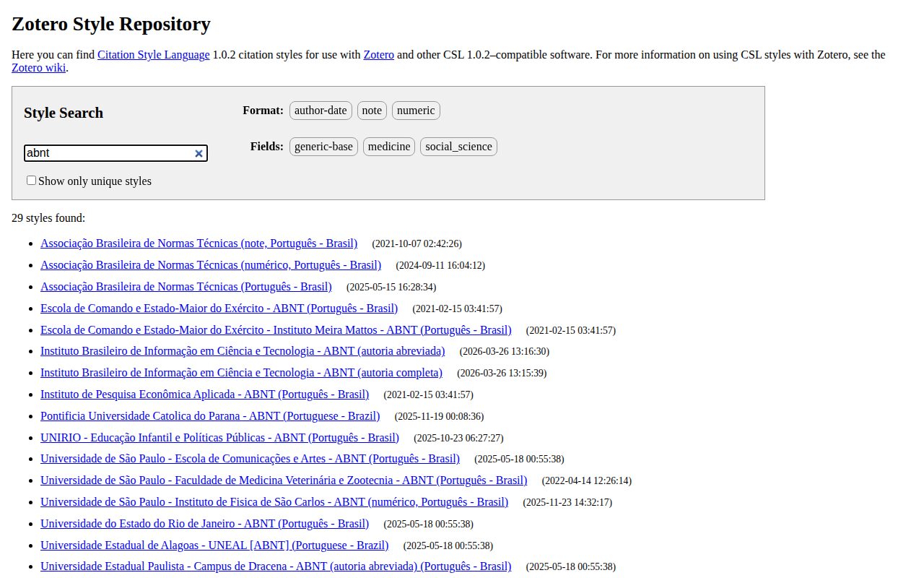Open Associação Brasileira de Normas Técnicas (Português - Brasil)
Image resolution: width=924 pixels, height=578 pixels.
[186, 287]
